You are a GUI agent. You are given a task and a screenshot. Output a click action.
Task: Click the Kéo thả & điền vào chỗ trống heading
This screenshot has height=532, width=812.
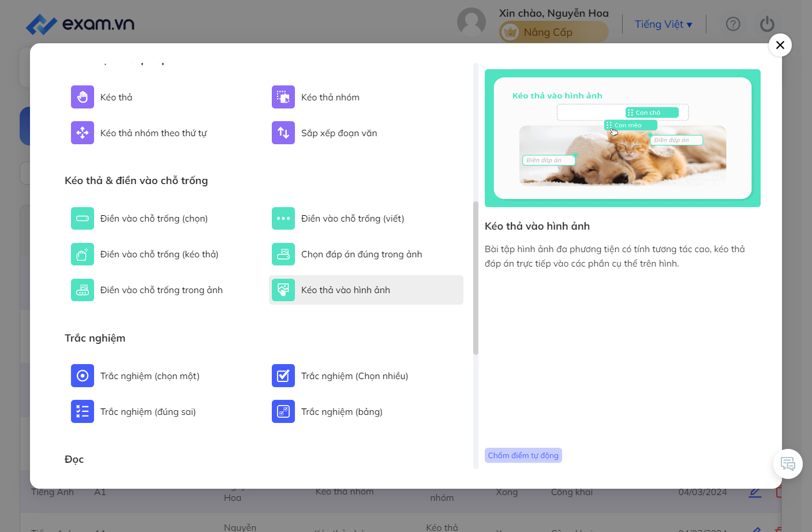[x=136, y=181]
